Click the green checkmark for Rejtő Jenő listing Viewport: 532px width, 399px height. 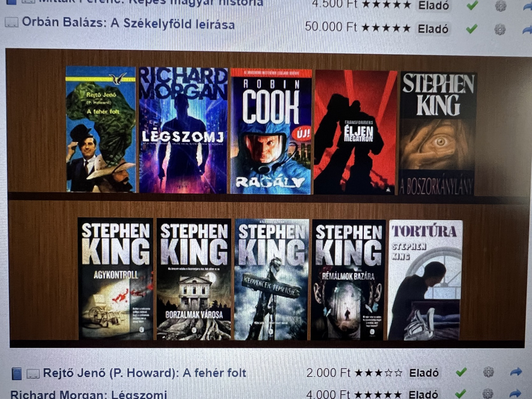461,372
